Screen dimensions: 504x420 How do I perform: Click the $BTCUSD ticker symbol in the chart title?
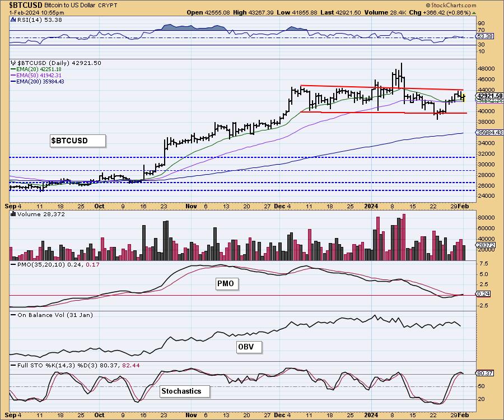coord(26,5)
